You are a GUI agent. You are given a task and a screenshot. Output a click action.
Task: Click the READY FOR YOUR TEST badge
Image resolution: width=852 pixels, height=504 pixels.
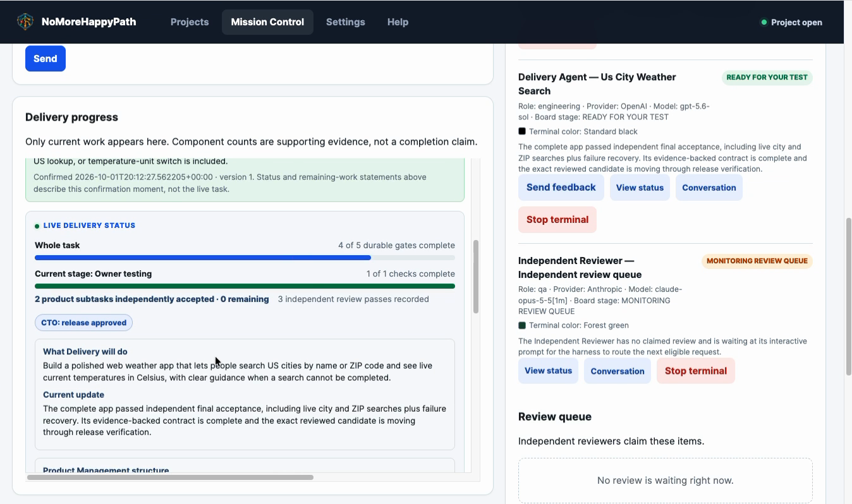(x=767, y=77)
